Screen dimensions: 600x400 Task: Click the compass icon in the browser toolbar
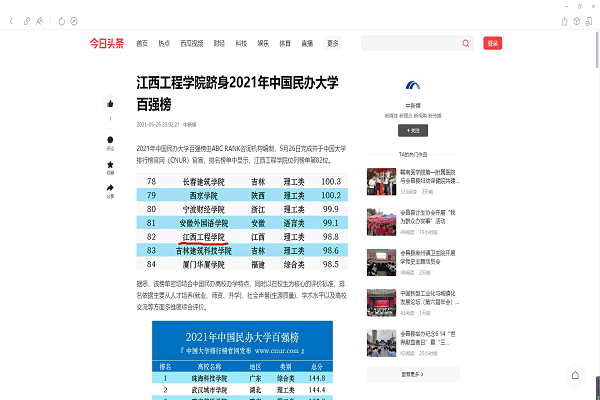click(x=74, y=21)
